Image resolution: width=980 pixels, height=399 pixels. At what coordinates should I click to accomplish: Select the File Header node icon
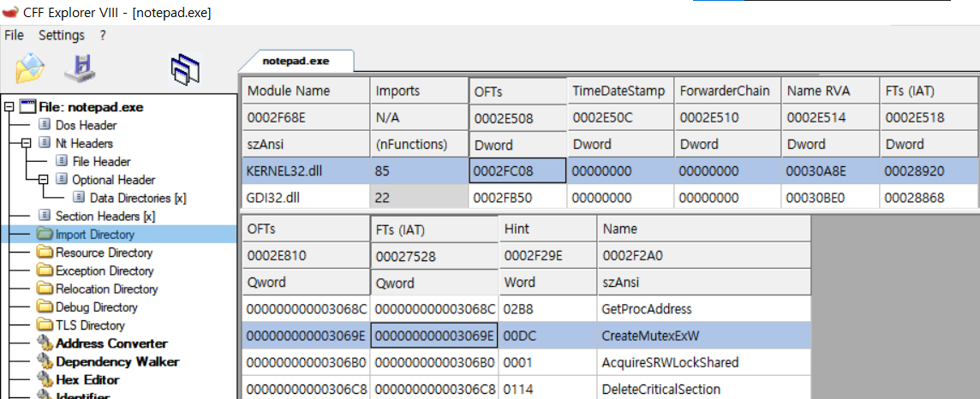coord(62,161)
